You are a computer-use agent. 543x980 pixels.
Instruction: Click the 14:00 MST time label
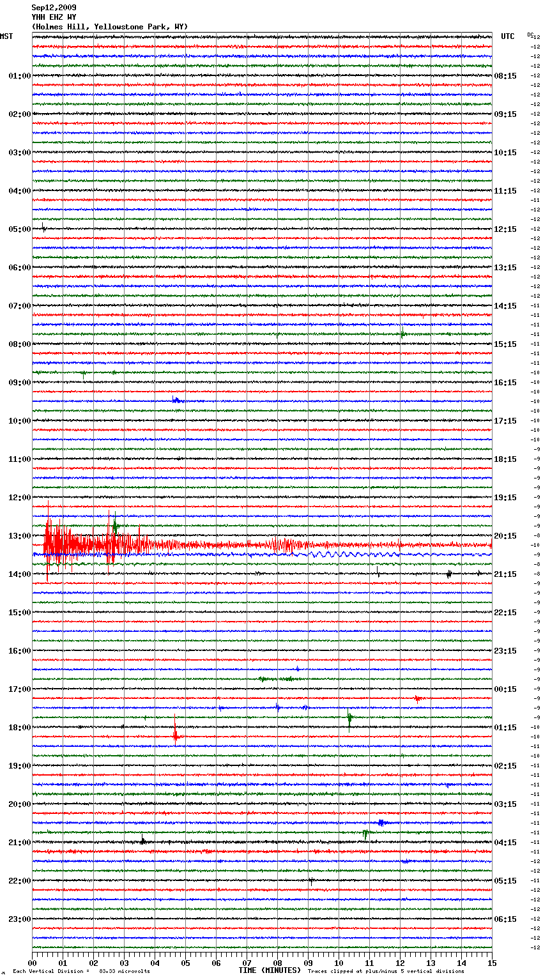19,574
